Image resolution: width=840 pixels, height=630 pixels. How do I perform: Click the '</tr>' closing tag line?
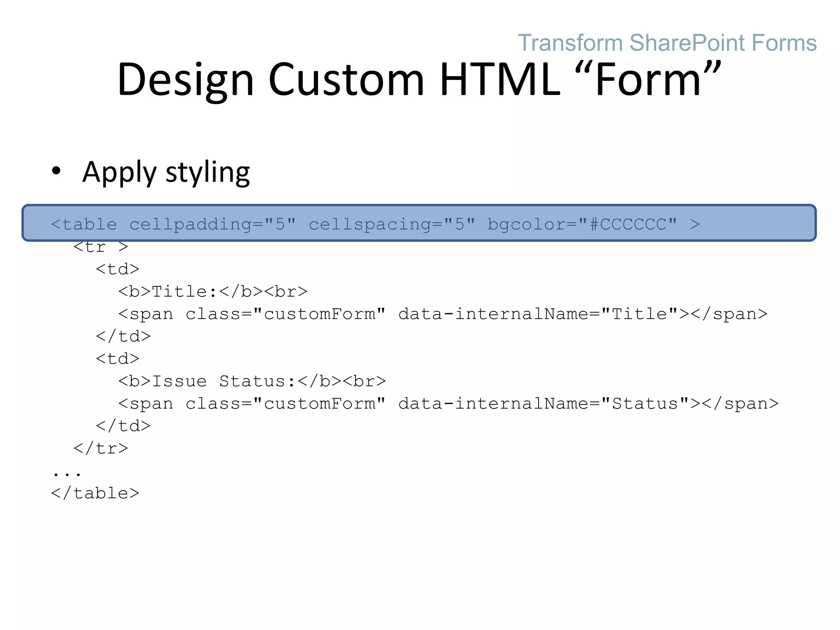(x=101, y=448)
